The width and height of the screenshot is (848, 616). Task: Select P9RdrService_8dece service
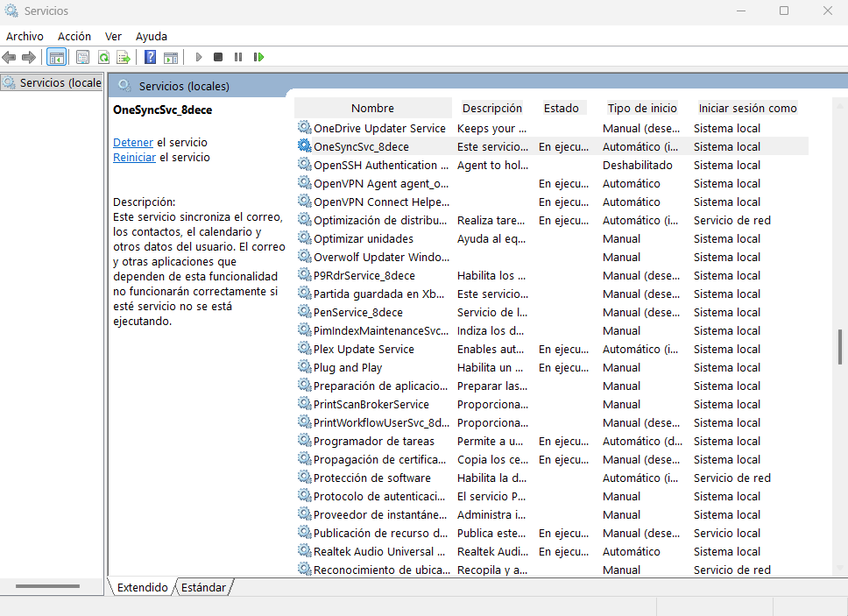tap(552, 275)
